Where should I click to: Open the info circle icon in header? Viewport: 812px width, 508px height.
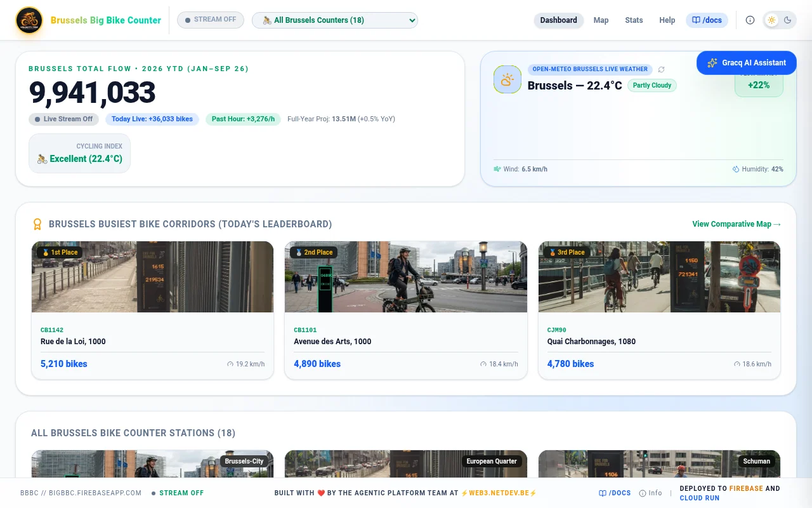750,20
